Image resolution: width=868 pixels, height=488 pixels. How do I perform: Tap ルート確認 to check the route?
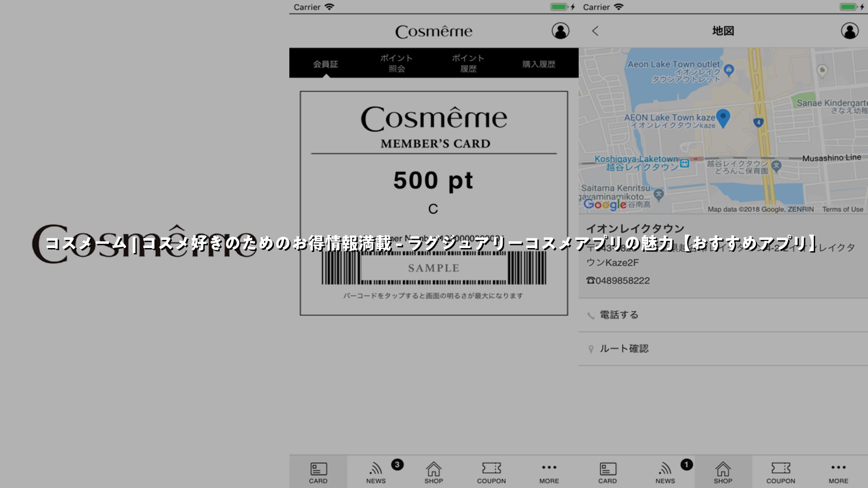coord(723,349)
